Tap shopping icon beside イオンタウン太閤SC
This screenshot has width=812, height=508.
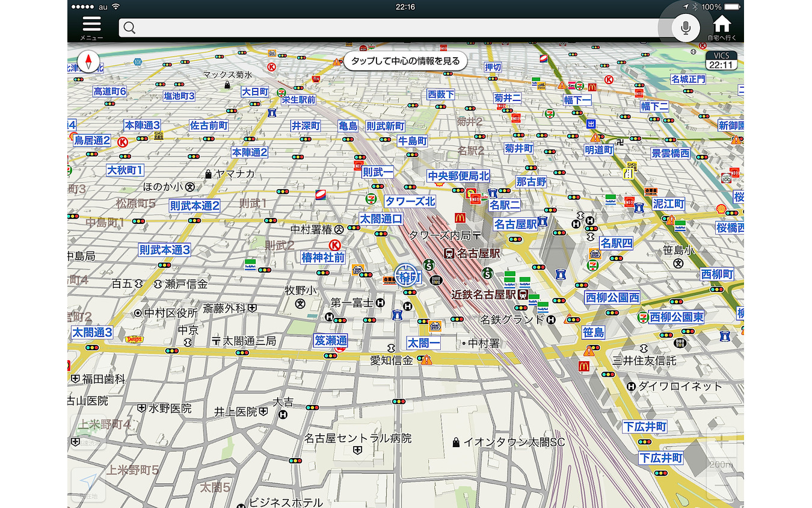pyautogui.click(x=457, y=442)
